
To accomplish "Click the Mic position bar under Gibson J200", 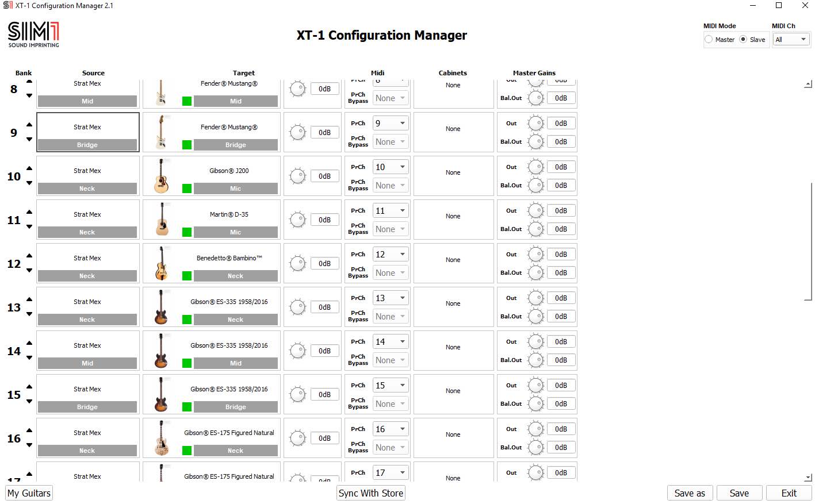I will point(236,188).
